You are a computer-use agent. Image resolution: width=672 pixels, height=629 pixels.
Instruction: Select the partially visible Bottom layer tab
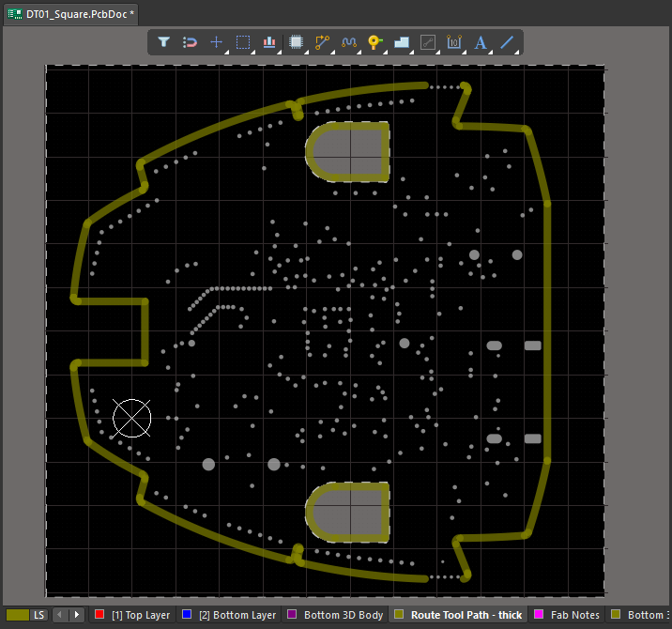[x=638, y=615]
